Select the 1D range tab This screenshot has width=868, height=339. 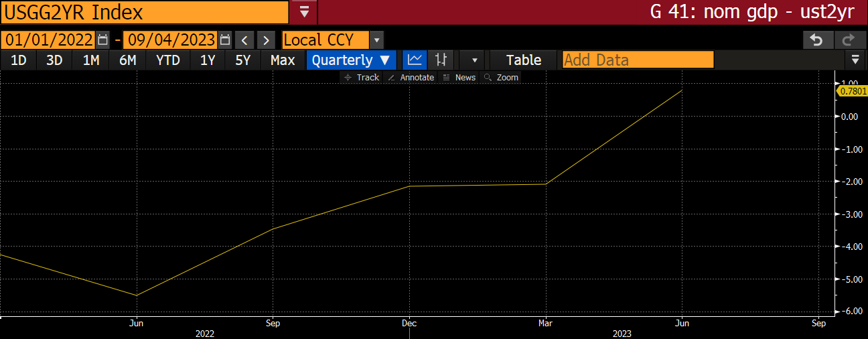tap(19, 60)
